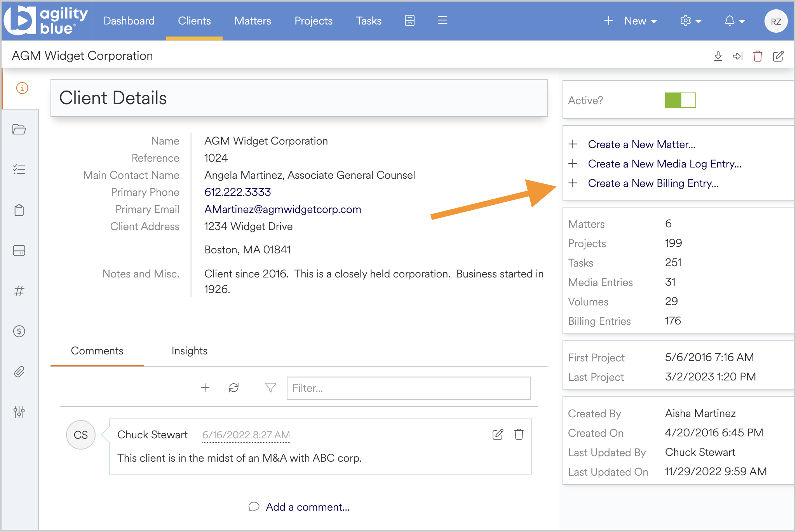Edit Chuck Stewart's comment
The image size is (796, 532).
(x=498, y=434)
